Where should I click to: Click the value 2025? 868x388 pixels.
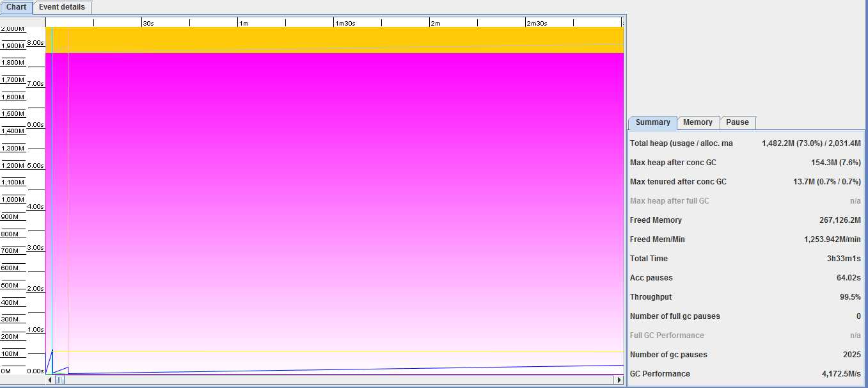tap(851, 355)
